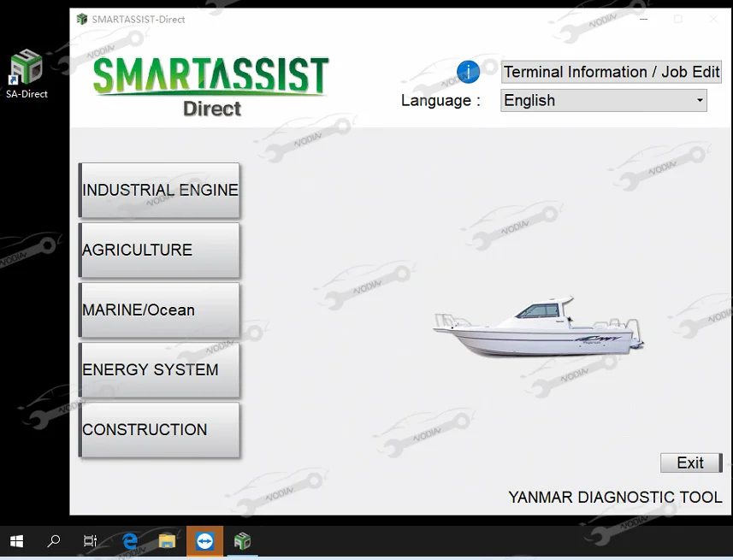The height and width of the screenshot is (560, 733).
Task: Select the CONSTRUCTION category button
Action: 159,429
